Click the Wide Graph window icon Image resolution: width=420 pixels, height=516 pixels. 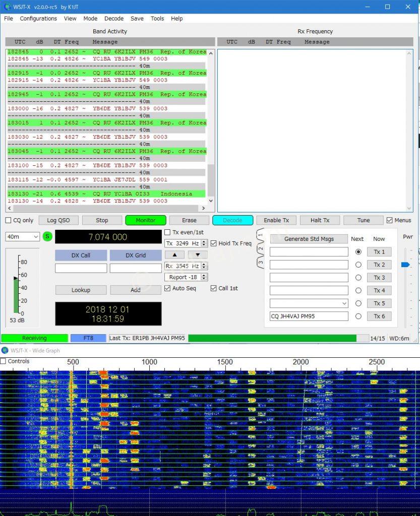pos(5,350)
